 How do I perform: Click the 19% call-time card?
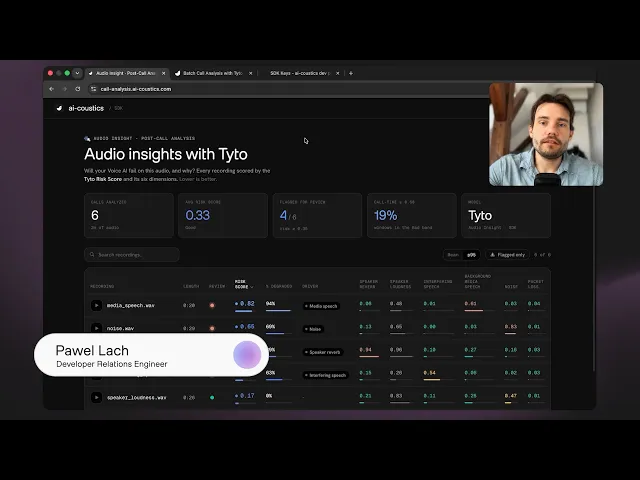(x=412, y=216)
